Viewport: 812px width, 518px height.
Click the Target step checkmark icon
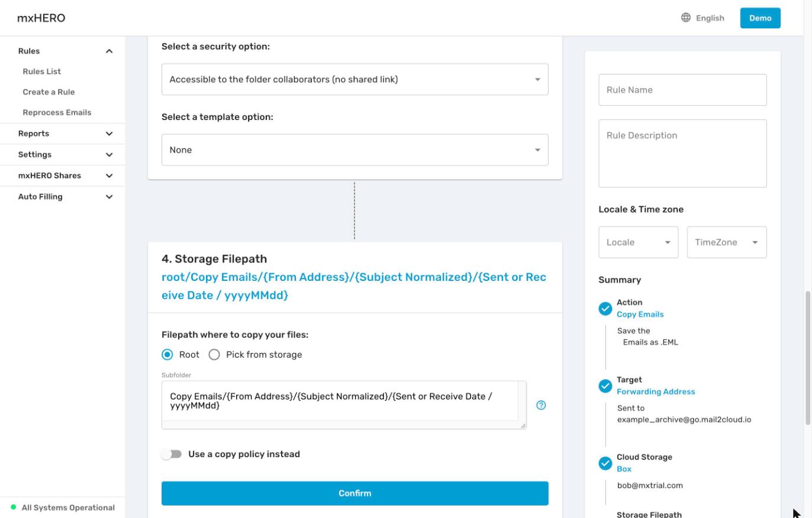(605, 386)
